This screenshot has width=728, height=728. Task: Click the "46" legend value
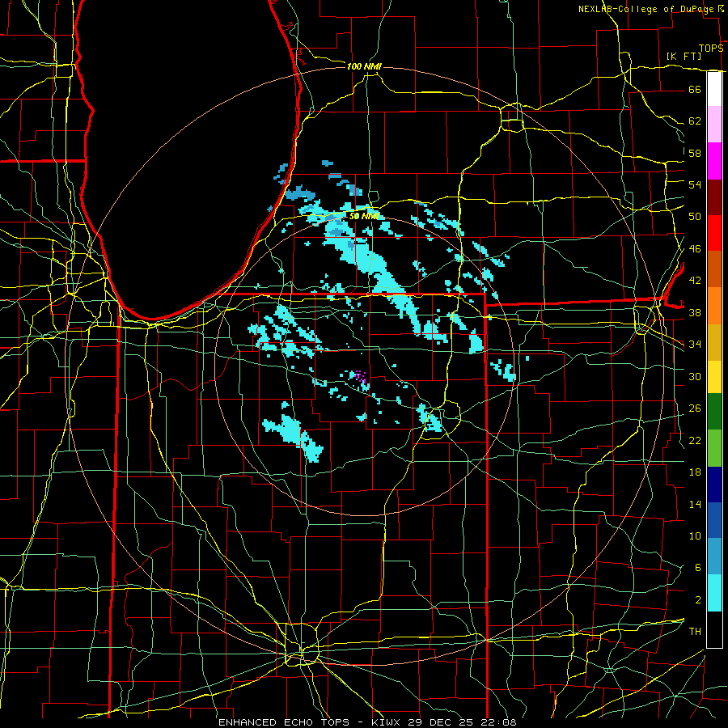click(x=695, y=248)
